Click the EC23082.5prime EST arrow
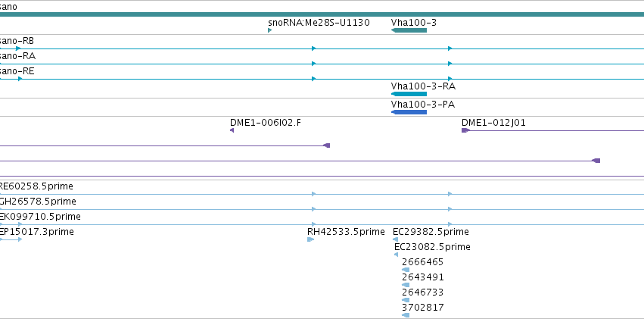This screenshot has width=644, height=319. coord(396,255)
